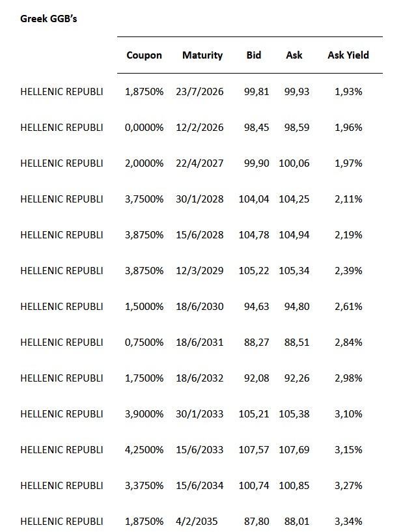Screen dimensions: 403x532
Task: Click the 2,19% ask yield cell
Action: click(348, 235)
